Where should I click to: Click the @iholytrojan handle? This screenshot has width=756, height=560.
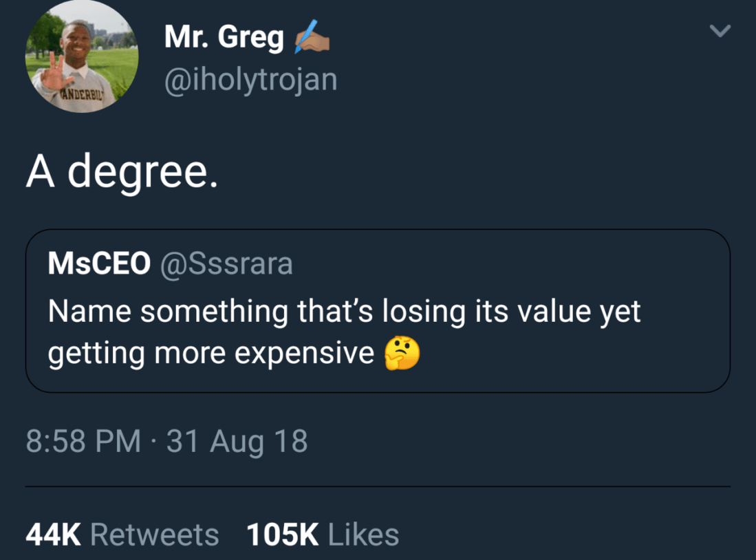[x=250, y=79]
